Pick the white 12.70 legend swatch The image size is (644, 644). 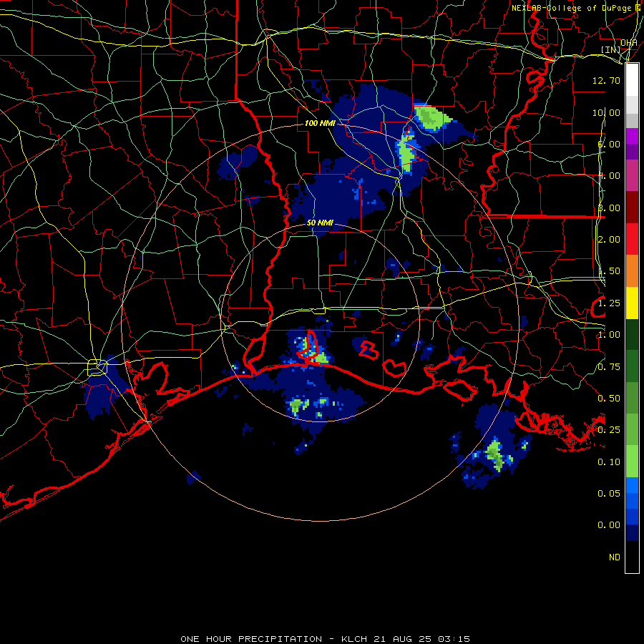pyautogui.click(x=632, y=80)
